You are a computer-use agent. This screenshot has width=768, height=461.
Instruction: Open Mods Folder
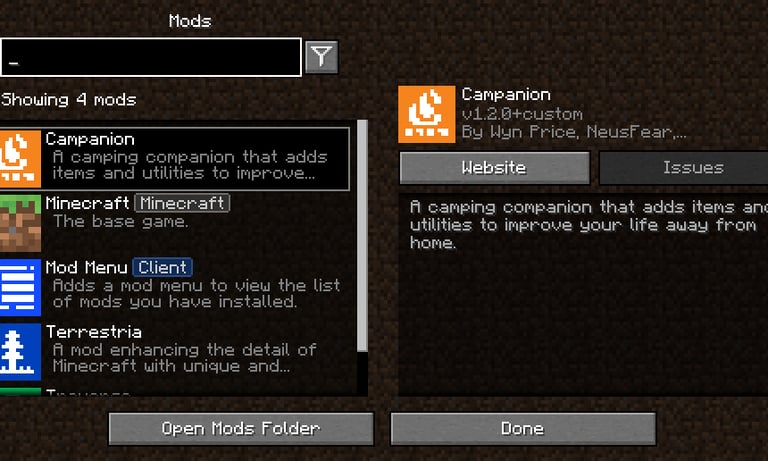[241, 429]
